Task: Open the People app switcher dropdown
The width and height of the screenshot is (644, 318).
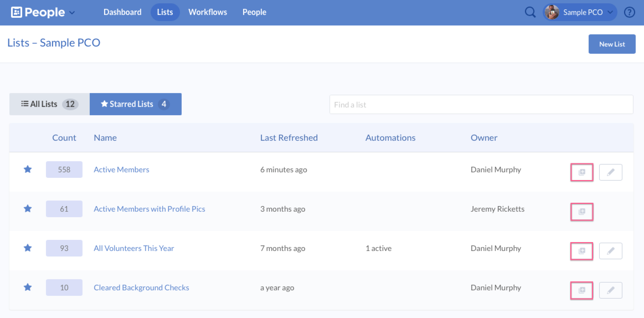Action: (x=44, y=12)
